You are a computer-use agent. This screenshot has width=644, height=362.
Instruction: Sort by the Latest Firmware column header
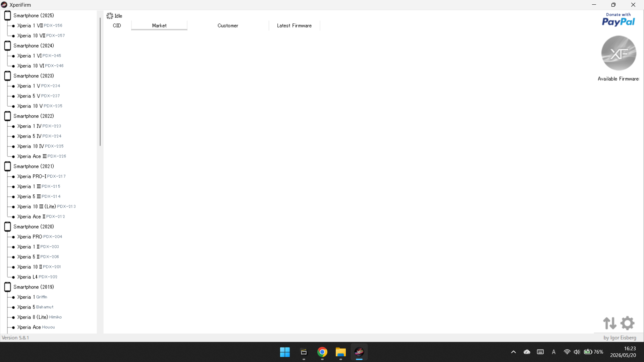point(294,25)
